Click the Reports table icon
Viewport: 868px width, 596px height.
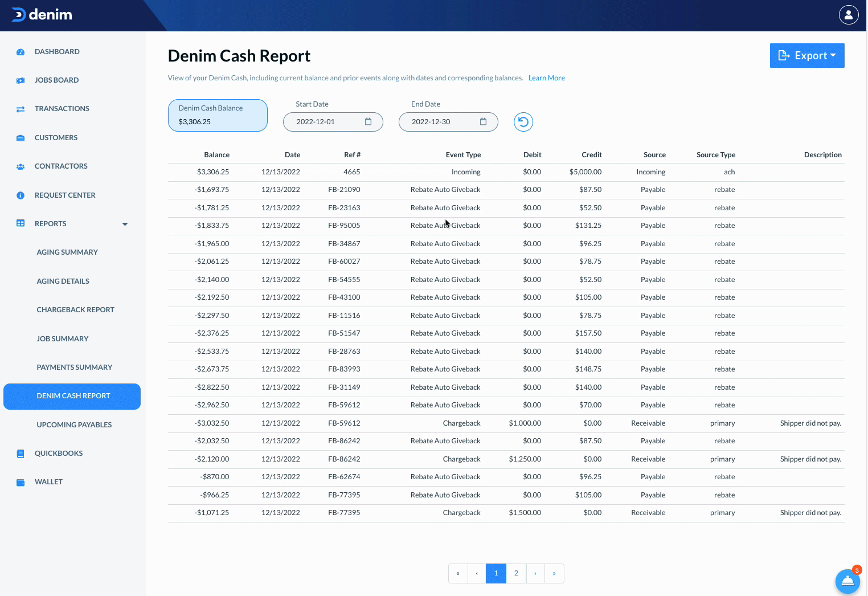(21, 223)
